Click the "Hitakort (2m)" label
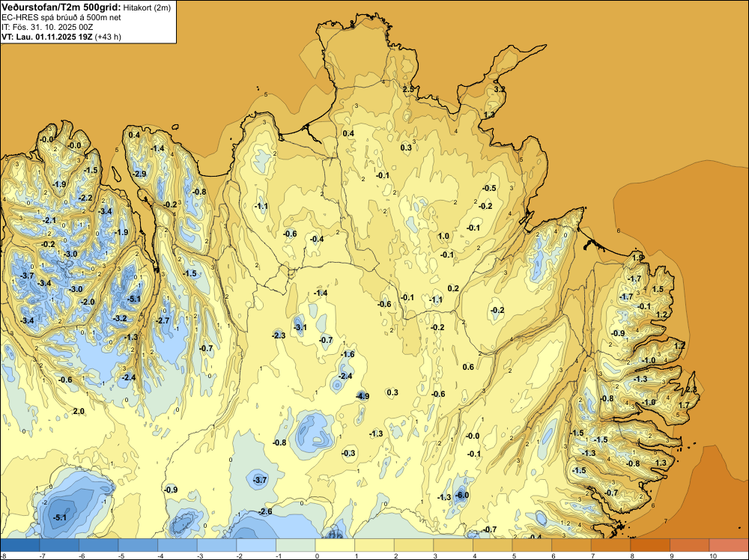 [147, 7]
